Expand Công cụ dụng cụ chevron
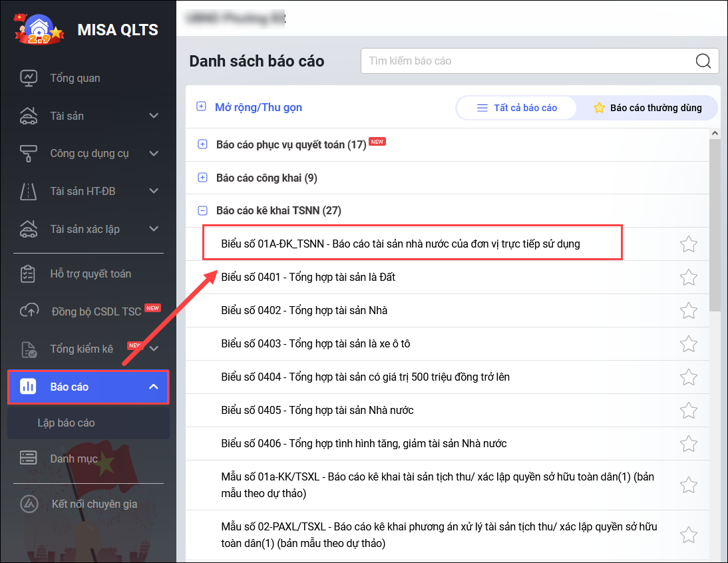The width and height of the screenshot is (728, 563). (x=154, y=153)
